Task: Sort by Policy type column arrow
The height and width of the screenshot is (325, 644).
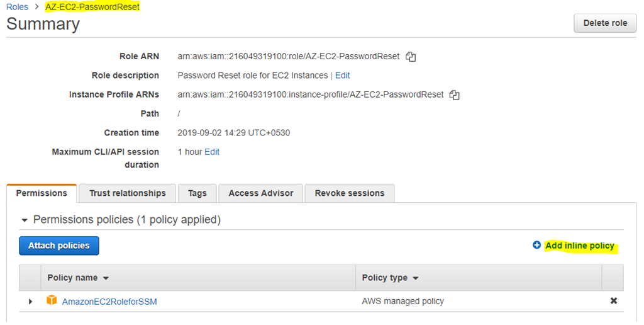Action: [416, 278]
